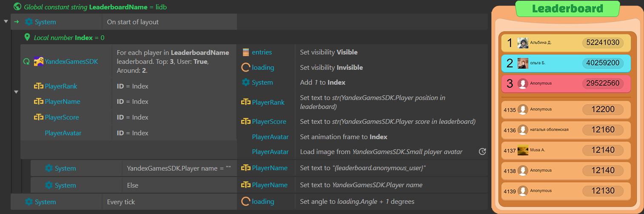Click the clock icon on Load image action

[482, 151]
